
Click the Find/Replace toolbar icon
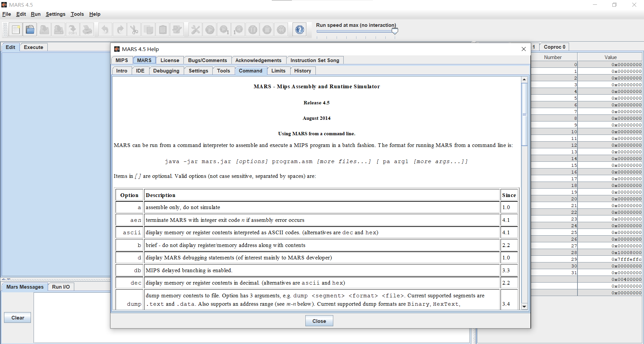pyautogui.click(x=177, y=30)
